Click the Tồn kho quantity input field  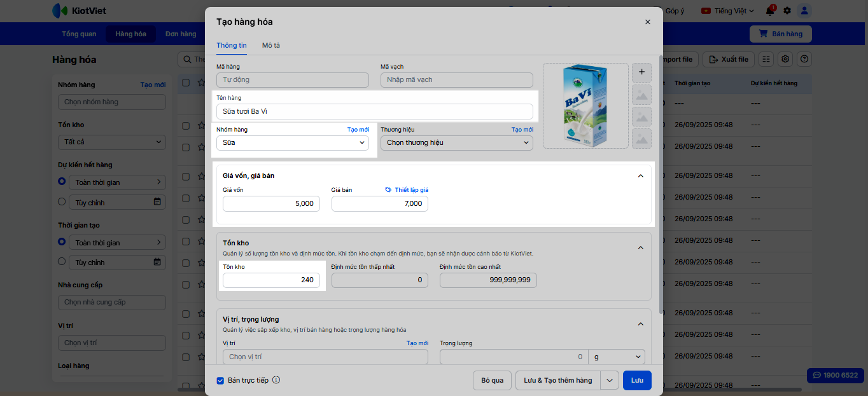click(271, 280)
